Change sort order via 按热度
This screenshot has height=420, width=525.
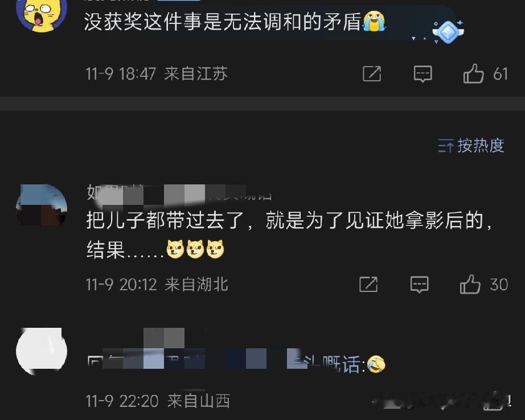(471, 146)
